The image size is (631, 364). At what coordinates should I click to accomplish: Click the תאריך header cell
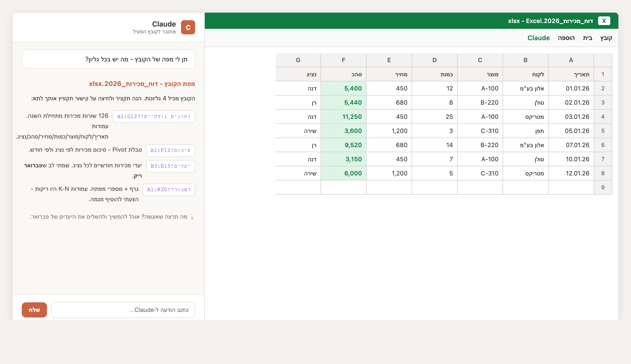pos(571,74)
